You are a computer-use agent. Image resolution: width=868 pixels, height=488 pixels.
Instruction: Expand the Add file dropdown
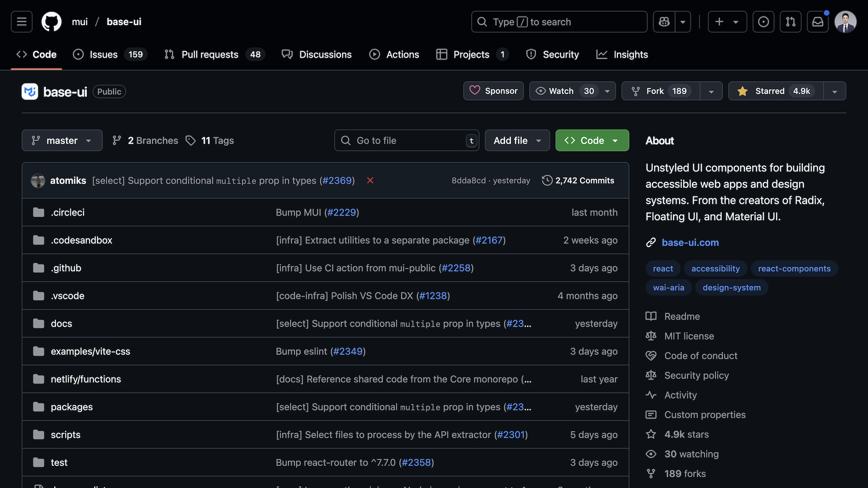click(517, 141)
